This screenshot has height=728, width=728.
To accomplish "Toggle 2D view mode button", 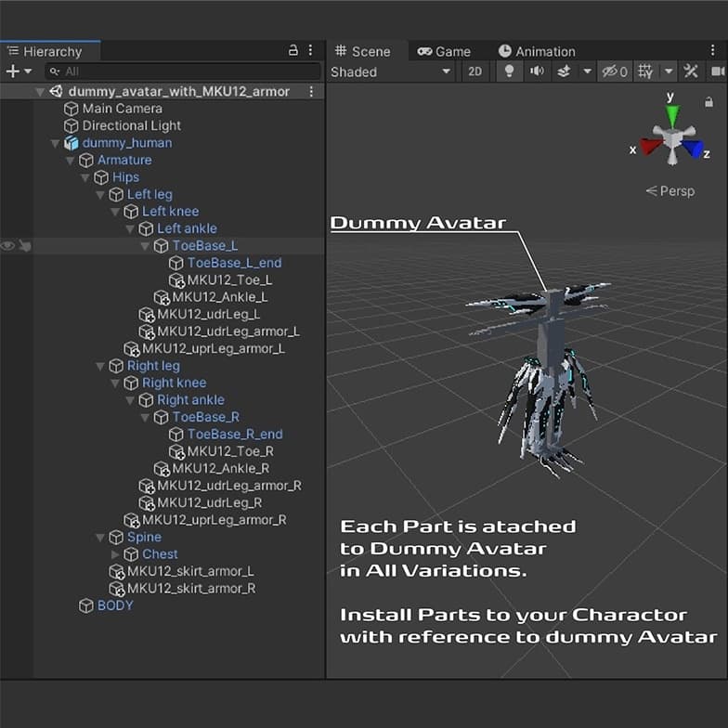I will pyautogui.click(x=475, y=71).
